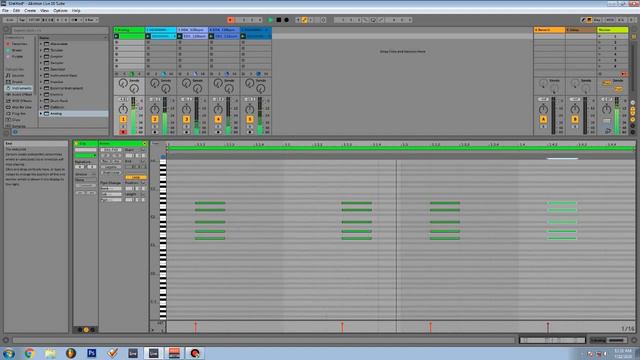
Task: Toggle return track A activator
Action: pos(543,119)
